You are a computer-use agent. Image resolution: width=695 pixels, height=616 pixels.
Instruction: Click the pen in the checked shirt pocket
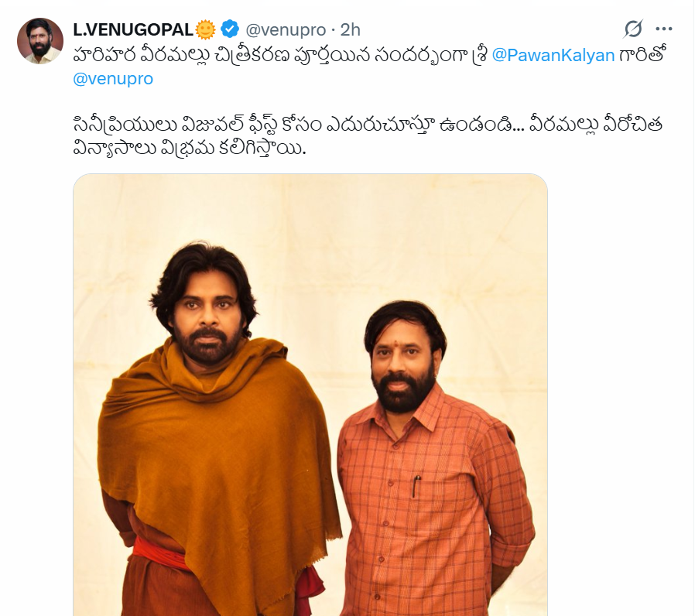click(416, 486)
